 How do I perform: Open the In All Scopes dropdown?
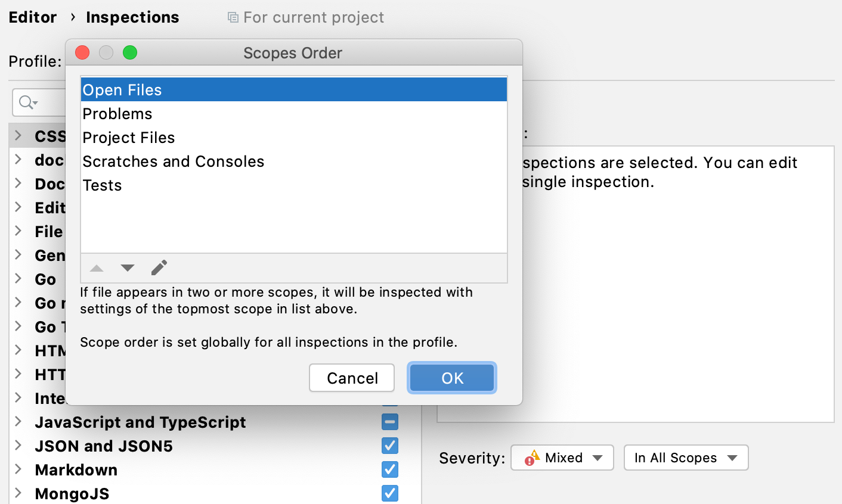[686, 458]
